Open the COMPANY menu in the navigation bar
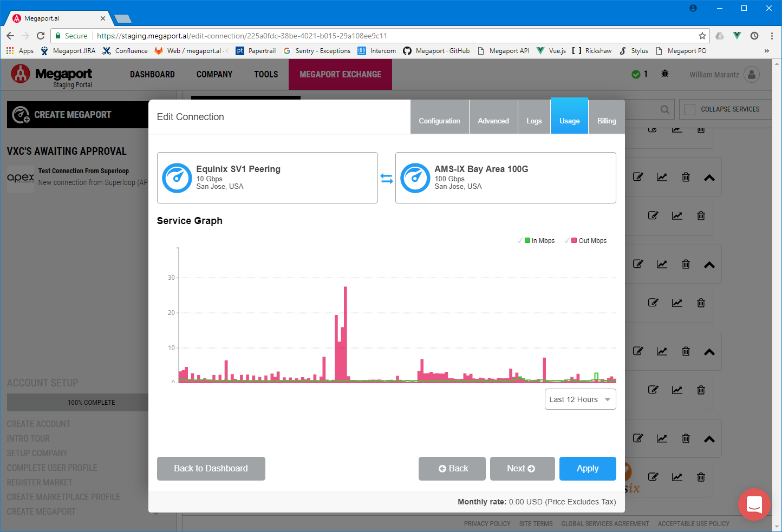This screenshot has height=532, width=782. coord(214,74)
